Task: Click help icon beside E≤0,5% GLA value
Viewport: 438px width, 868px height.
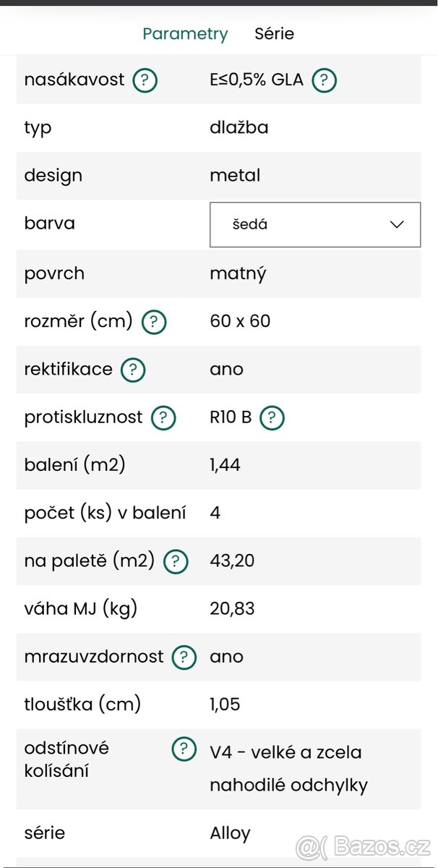Action: click(x=324, y=80)
